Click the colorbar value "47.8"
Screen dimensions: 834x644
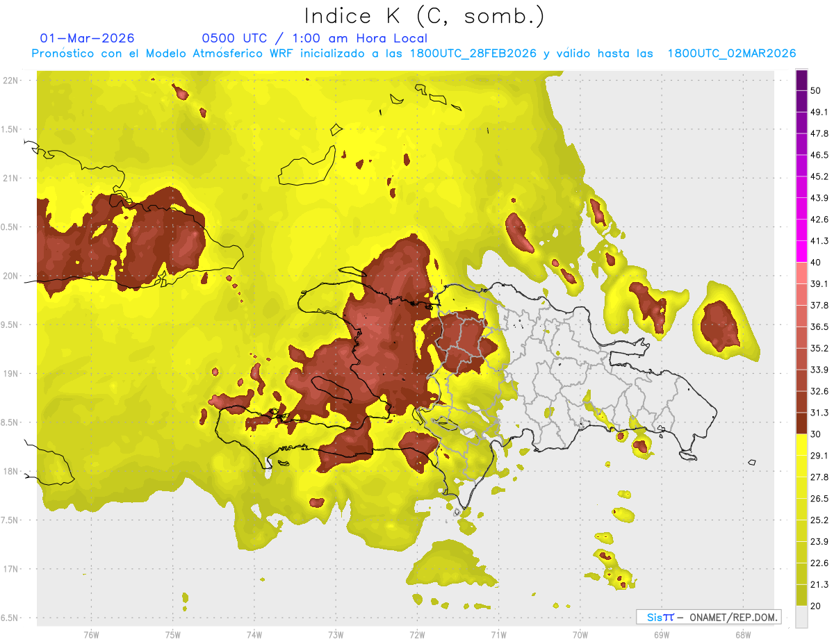tap(819, 133)
